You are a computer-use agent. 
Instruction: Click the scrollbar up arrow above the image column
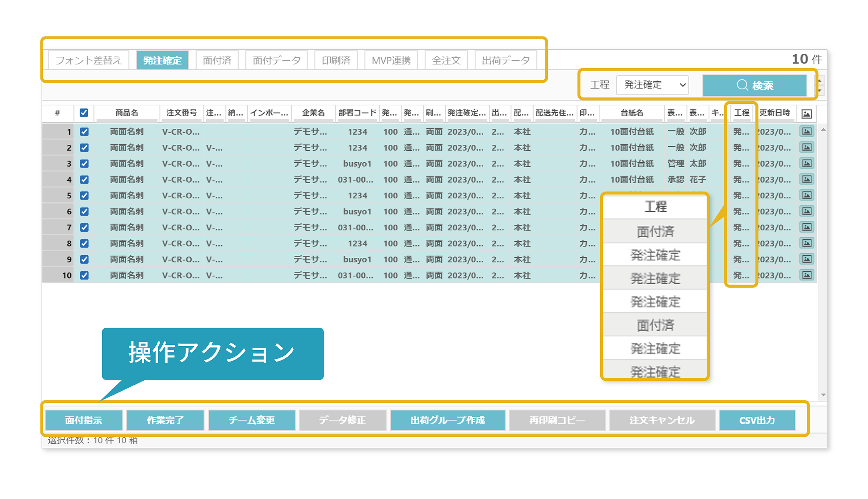(x=823, y=129)
